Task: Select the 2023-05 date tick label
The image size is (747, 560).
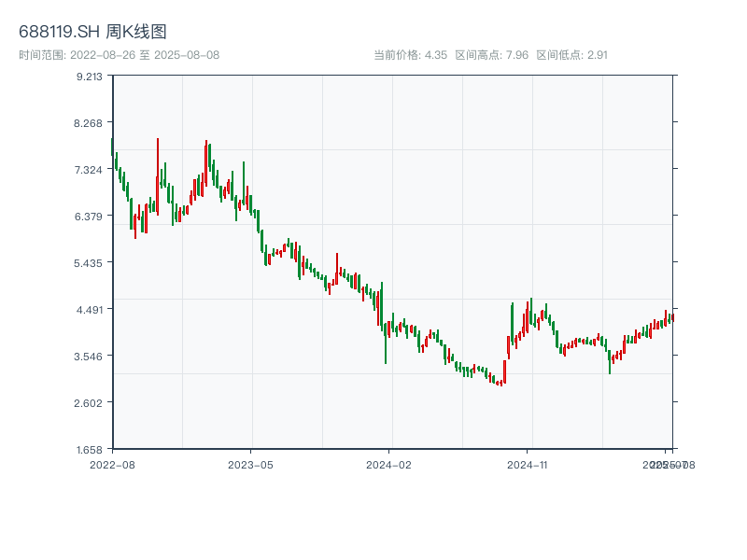Action: click(250, 464)
